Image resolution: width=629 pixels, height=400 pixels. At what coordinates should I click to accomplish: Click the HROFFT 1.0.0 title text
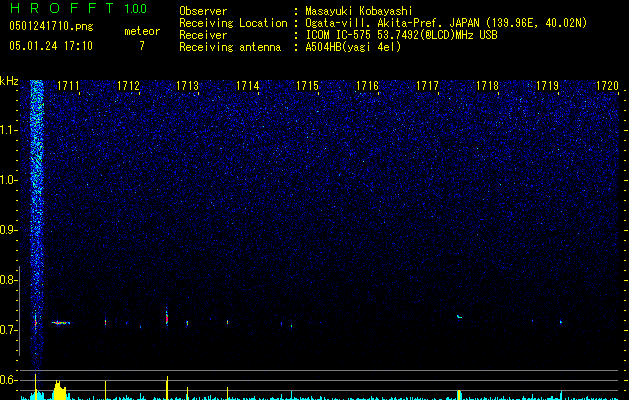[78, 8]
